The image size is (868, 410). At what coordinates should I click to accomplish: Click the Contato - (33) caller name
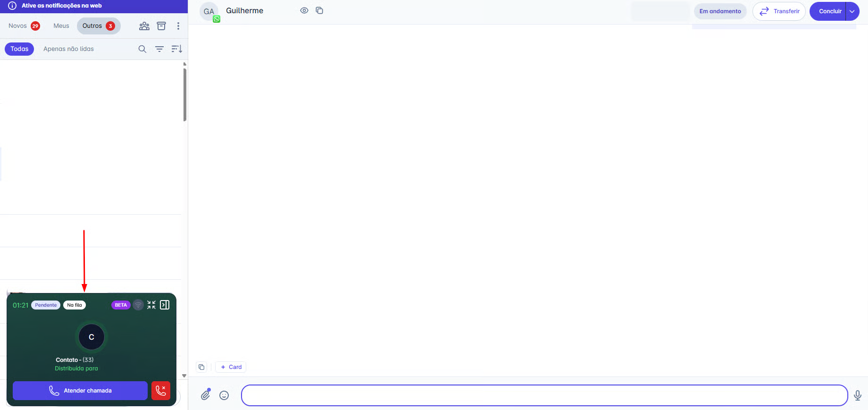coord(75,360)
